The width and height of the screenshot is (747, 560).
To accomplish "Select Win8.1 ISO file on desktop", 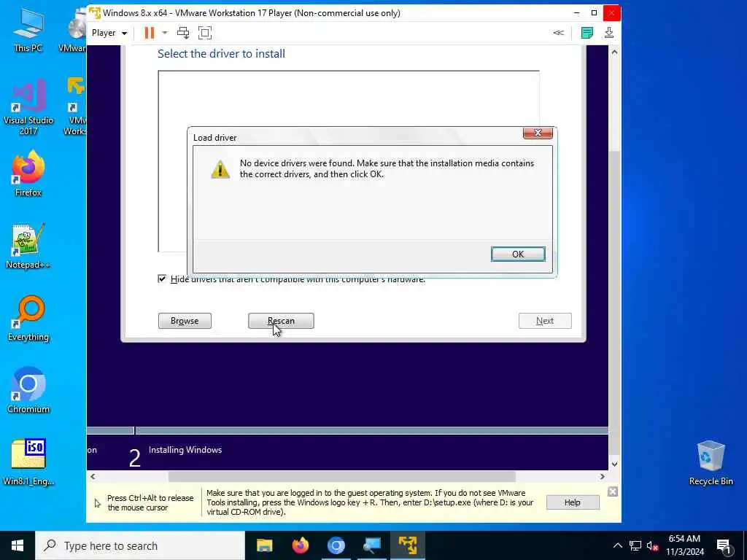I will click(x=28, y=462).
